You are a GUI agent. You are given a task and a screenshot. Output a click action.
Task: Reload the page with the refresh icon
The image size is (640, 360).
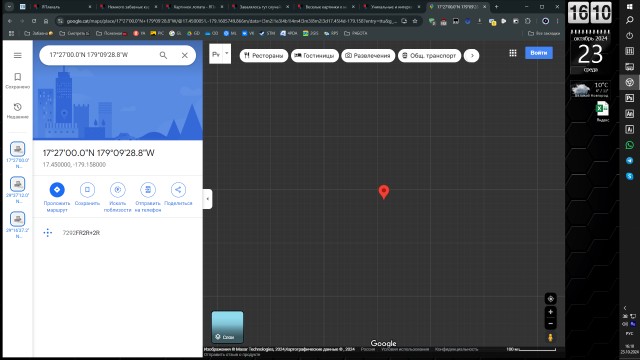pos(34,21)
